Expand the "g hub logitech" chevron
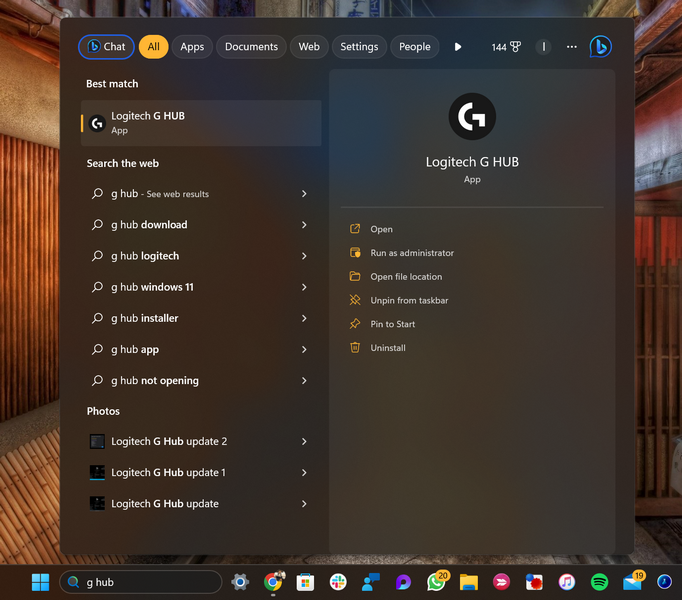Image resolution: width=682 pixels, height=600 pixels. 304,256
